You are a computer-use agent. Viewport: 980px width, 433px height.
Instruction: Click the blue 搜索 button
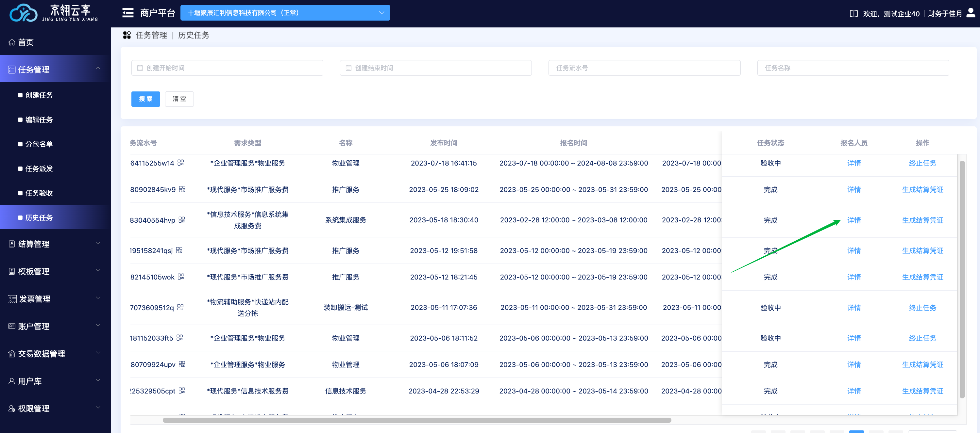coord(145,99)
